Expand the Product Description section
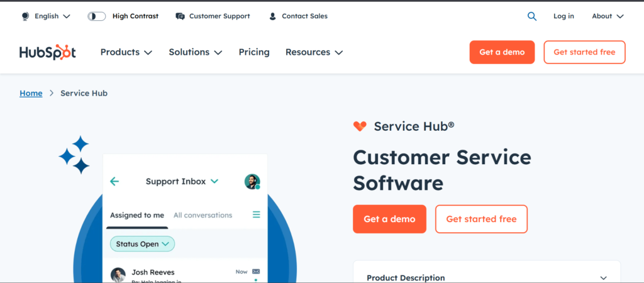The height and width of the screenshot is (283, 644). click(487, 278)
